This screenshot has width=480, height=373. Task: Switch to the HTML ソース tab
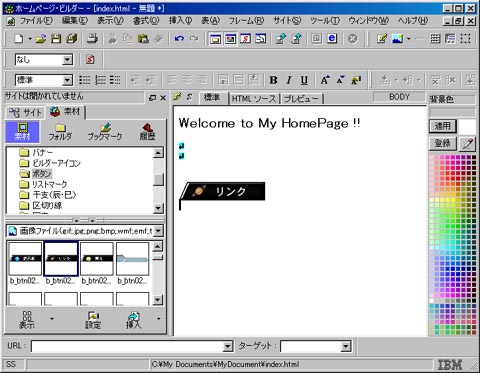tap(254, 98)
